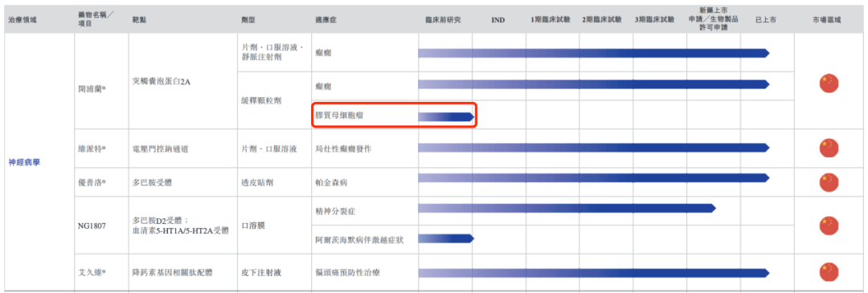Click the 已上市 column header

click(x=766, y=20)
